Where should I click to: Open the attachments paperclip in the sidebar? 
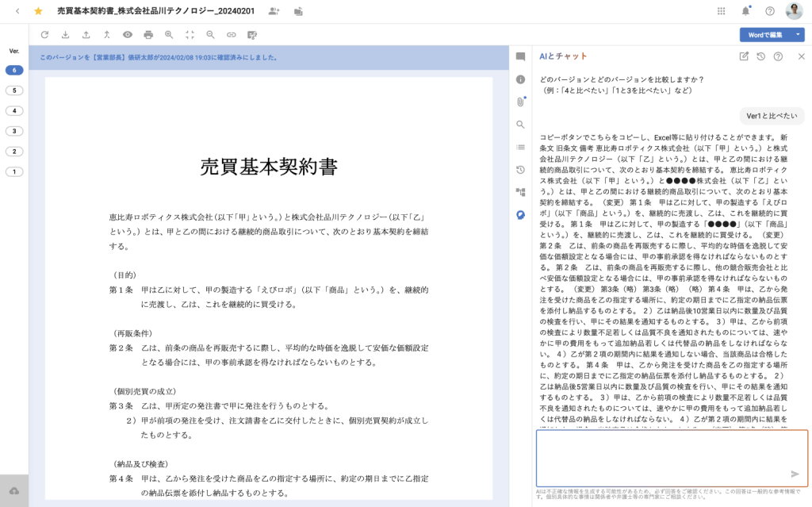[521, 102]
